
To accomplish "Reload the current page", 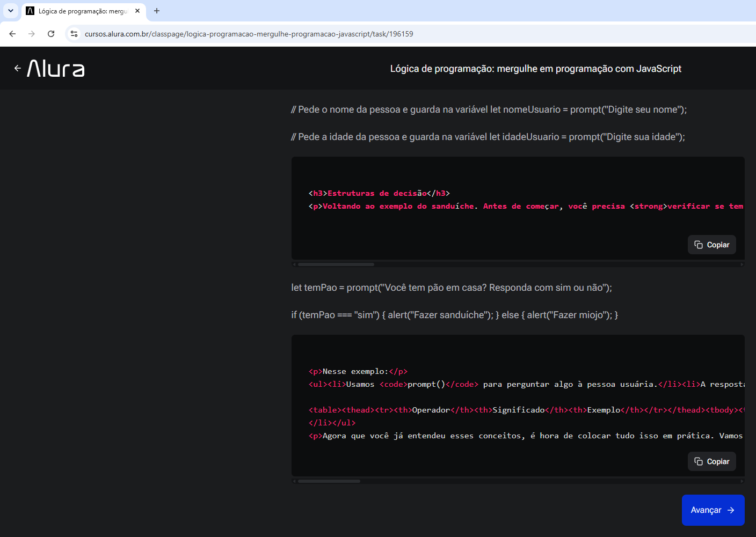I will pyautogui.click(x=51, y=34).
